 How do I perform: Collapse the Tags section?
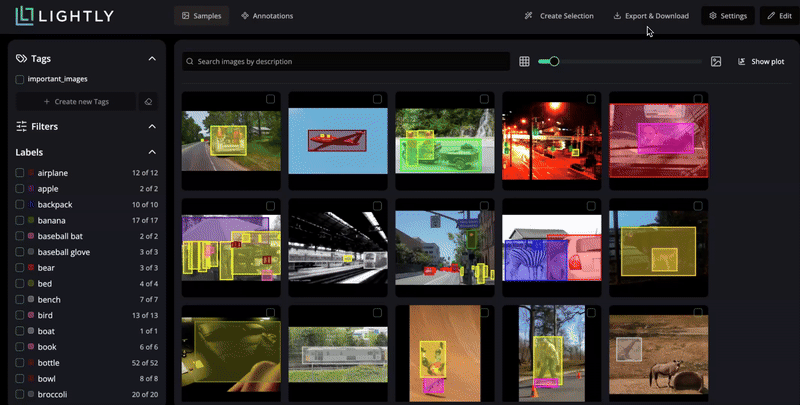click(x=152, y=59)
